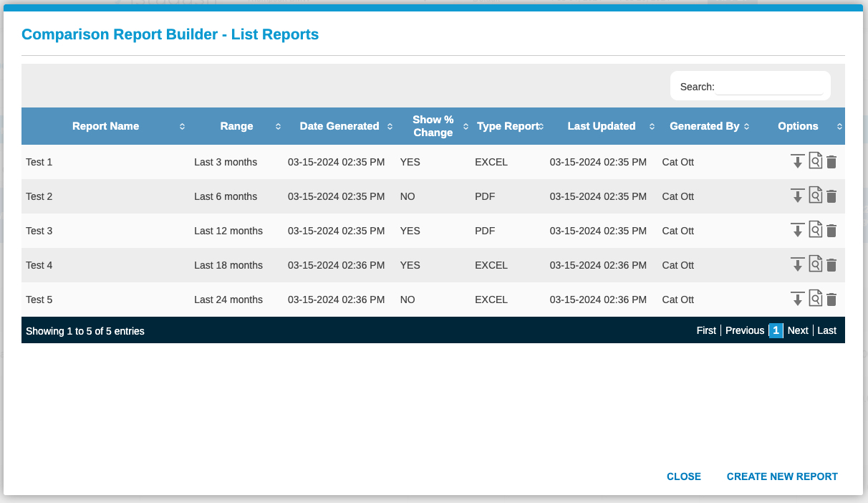
Task: Sort by Generated By column
Action: tap(705, 126)
